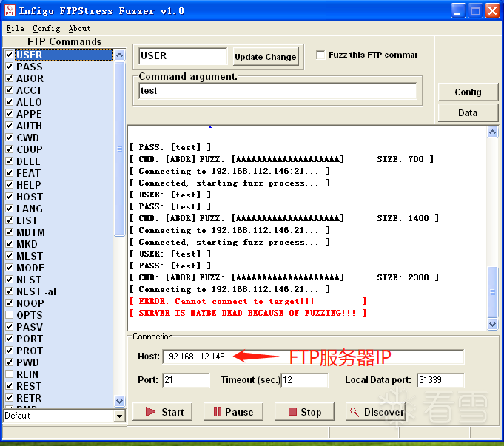Select the CDUP command in list
This screenshot has height=446, width=504.
[x=30, y=149]
